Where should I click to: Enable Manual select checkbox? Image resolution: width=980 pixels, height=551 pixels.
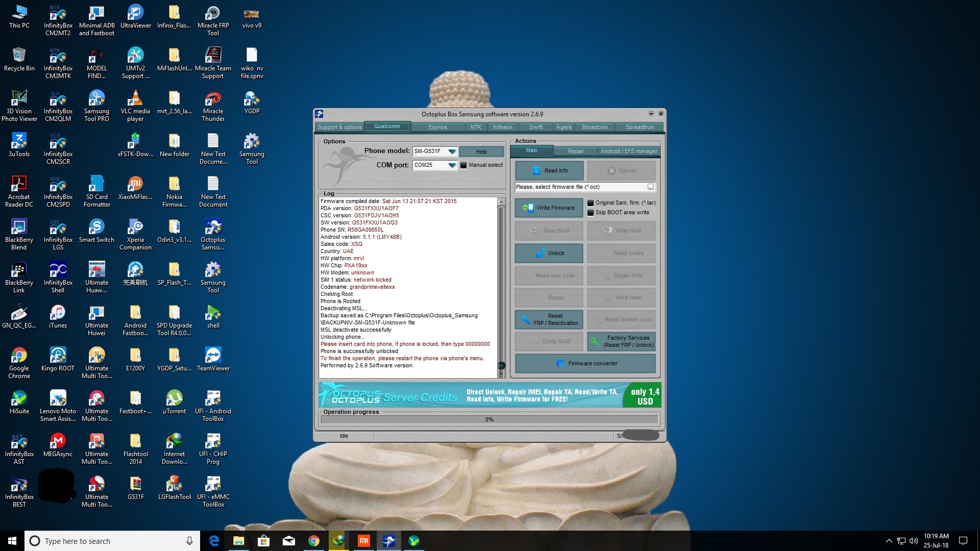(x=463, y=165)
